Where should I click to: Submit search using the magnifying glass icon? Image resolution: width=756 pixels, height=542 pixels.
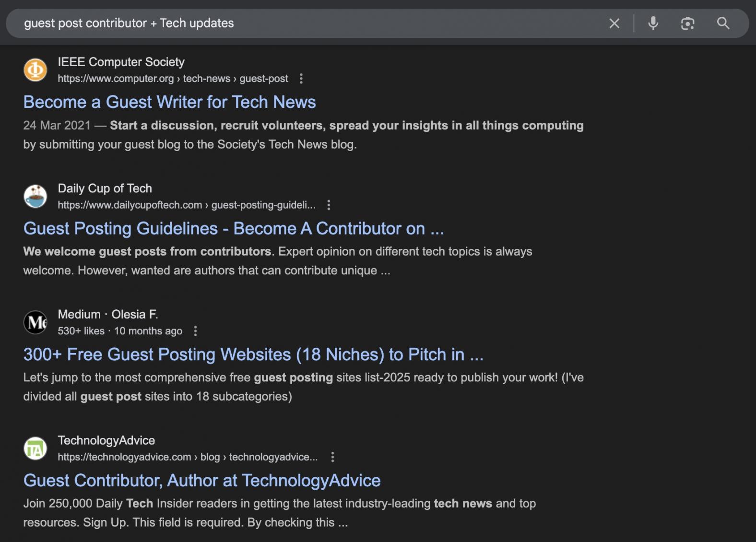[x=723, y=23]
